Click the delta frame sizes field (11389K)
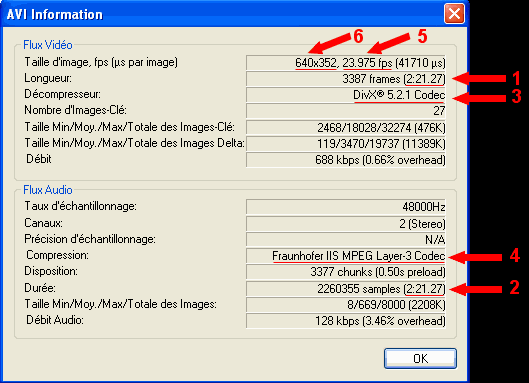The image size is (529, 383). (x=346, y=144)
